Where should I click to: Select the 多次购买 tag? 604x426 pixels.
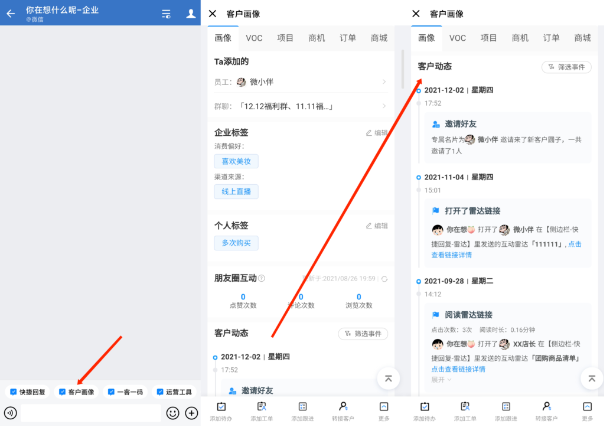[x=236, y=243]
